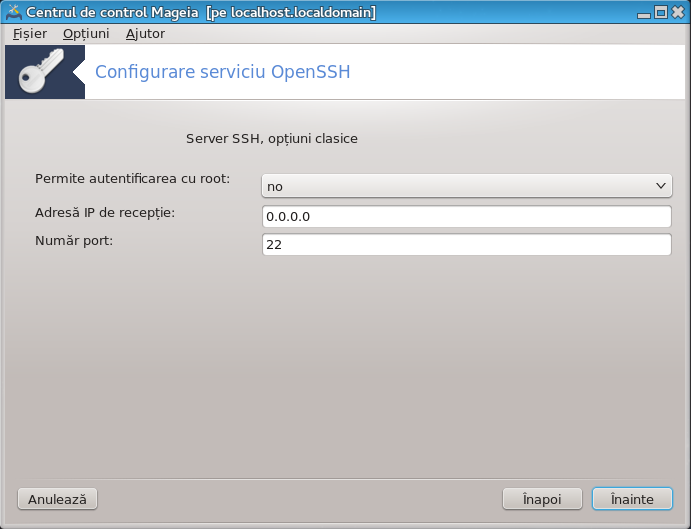Proceed with the Înainte button
Screen dimensions: 691x529
(x=632, y=499)
